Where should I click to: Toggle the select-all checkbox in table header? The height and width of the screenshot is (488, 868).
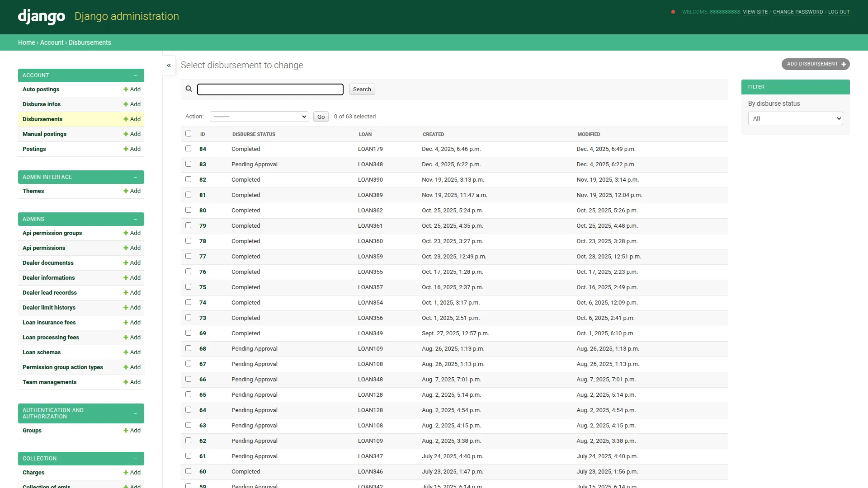pyautogui.click(x=189, y=134)
